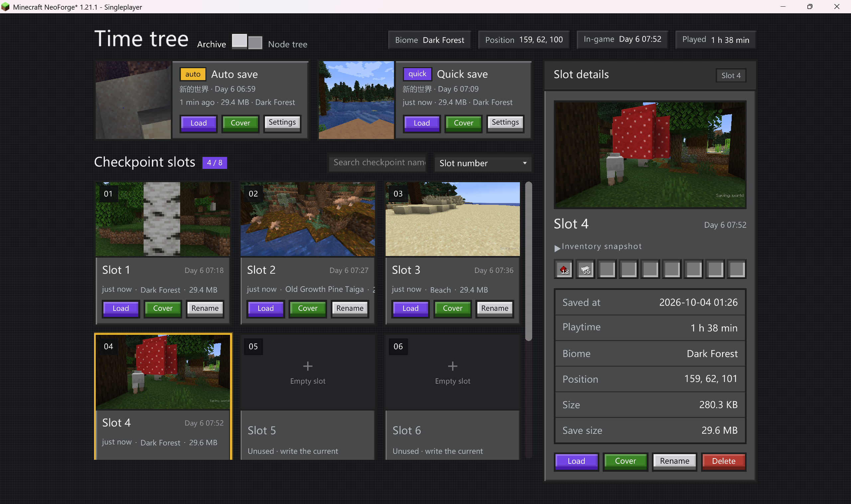Click Cover in the Slot details panel
Screen dimensions: 851x504
(625, 461)
